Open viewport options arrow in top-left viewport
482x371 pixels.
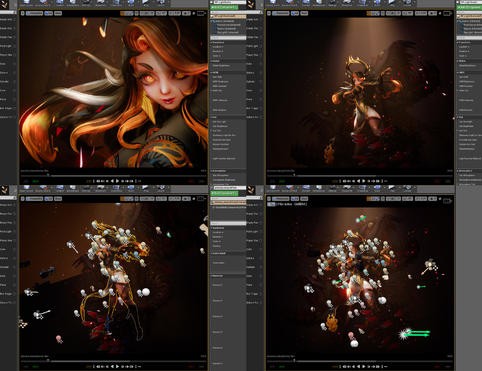coord(22,13)
